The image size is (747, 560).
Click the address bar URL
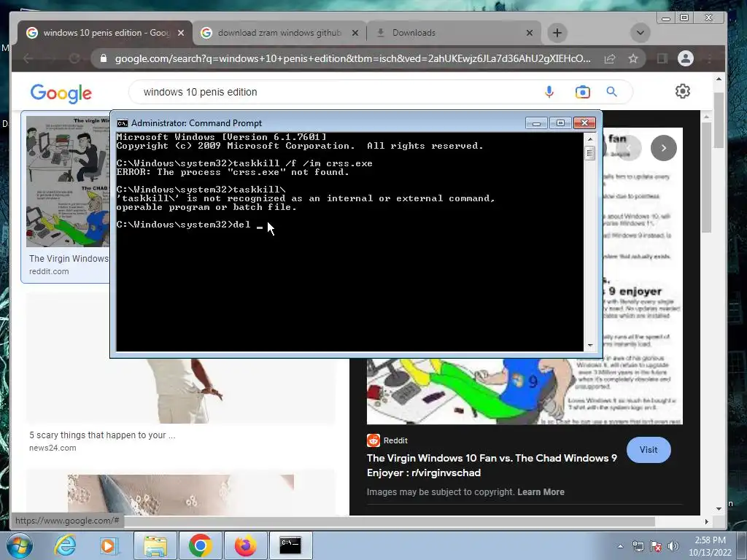pos(352,58)
